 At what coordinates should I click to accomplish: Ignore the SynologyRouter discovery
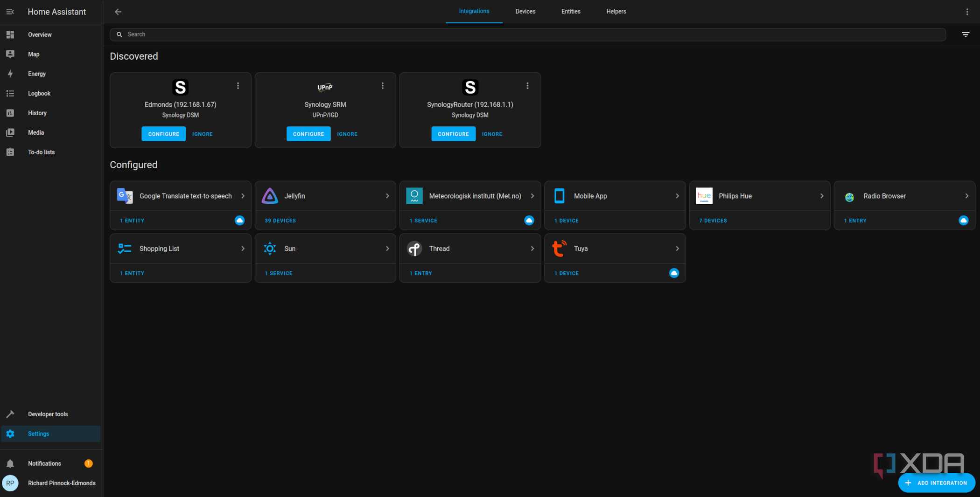(x=492, y=134)
